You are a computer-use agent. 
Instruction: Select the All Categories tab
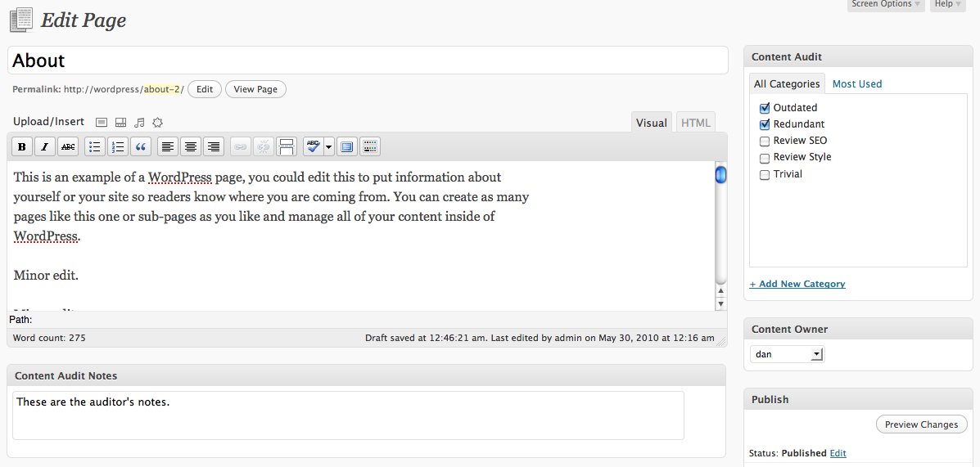pos(787,83)
